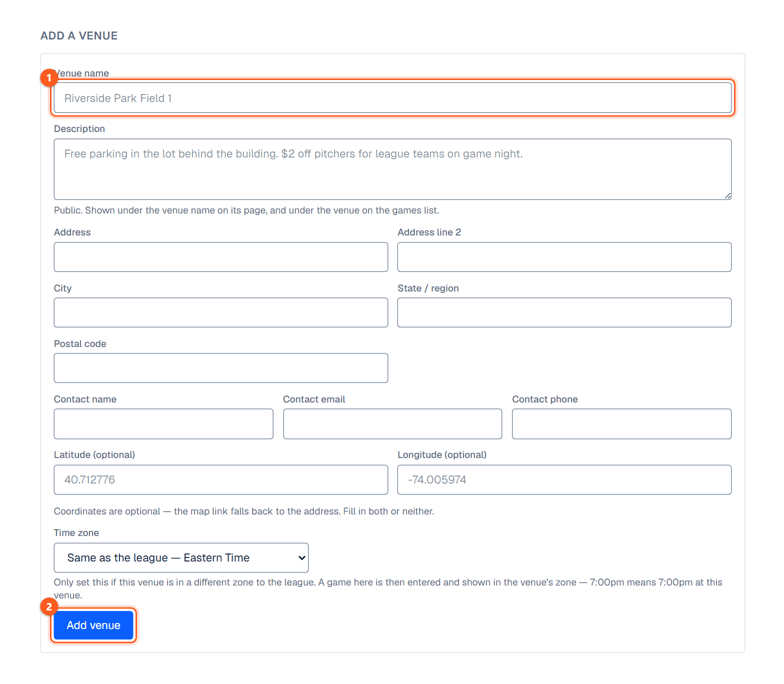Image resolution: width=784 pixels, height=684 pixels.
Task: Click the 'ADD A VENUE' heading
Action: point(79,36)
